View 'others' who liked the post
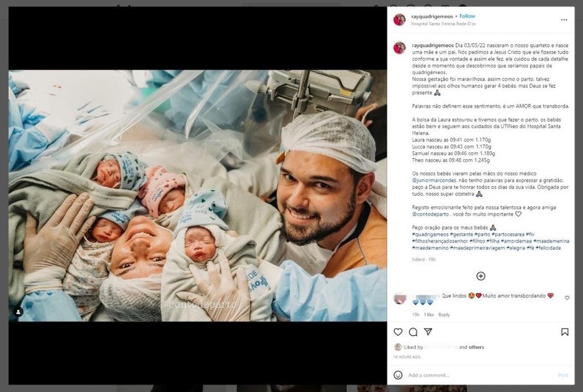 [x=476, y=347]
